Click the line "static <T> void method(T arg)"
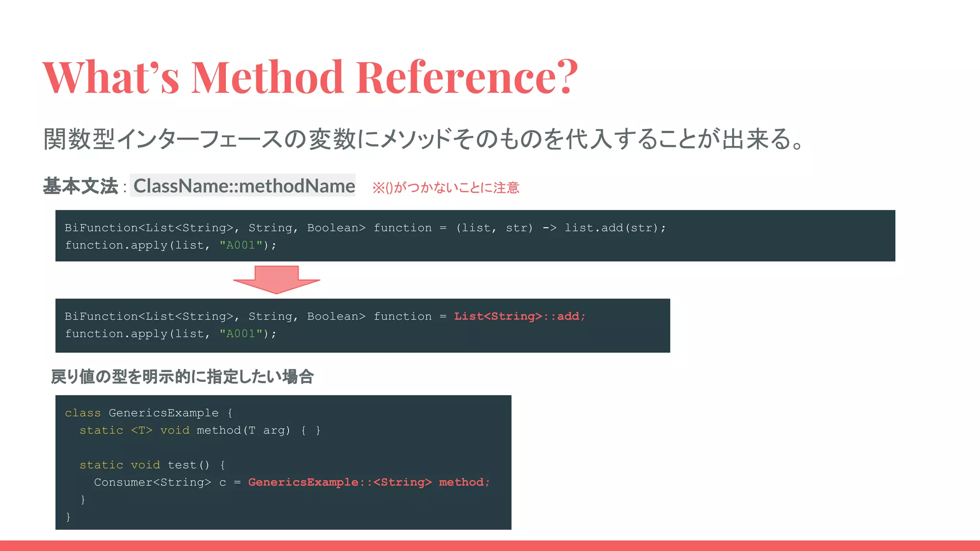 pyautogui.click(x=200, y=430)
